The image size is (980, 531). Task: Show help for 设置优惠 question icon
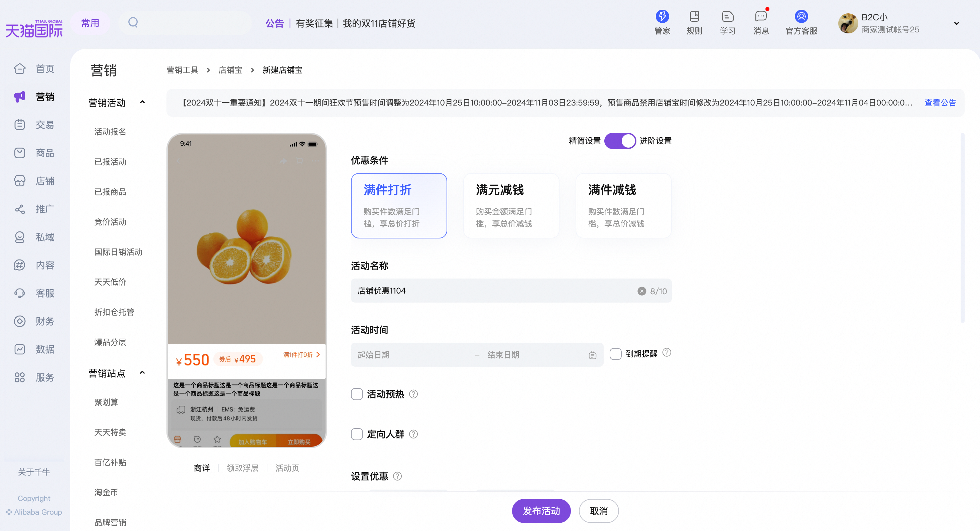[397, 476]
